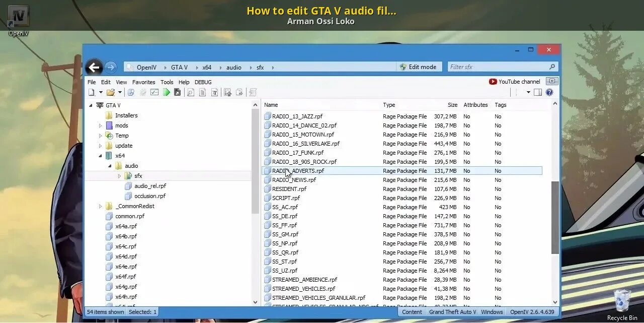
Task: Toggle Edit mode
Action: click(x=418, y=67)
